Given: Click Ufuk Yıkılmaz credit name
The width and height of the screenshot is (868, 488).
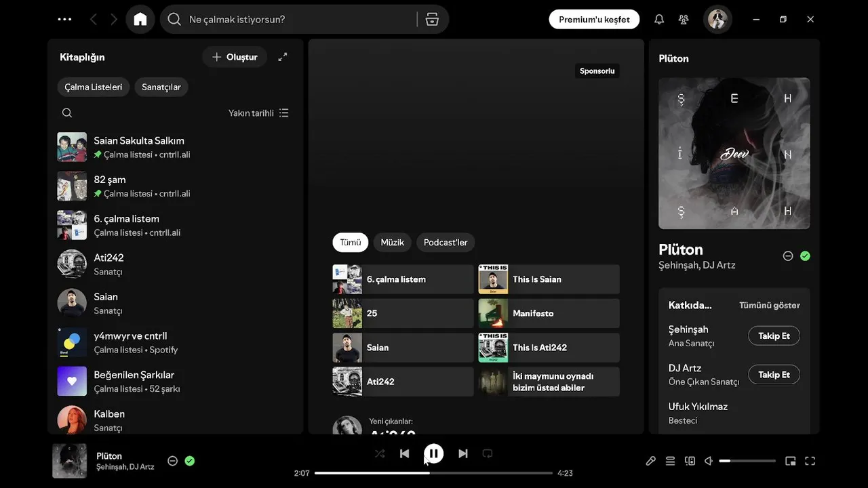Looking at the screenshot, I should (698, 407).
